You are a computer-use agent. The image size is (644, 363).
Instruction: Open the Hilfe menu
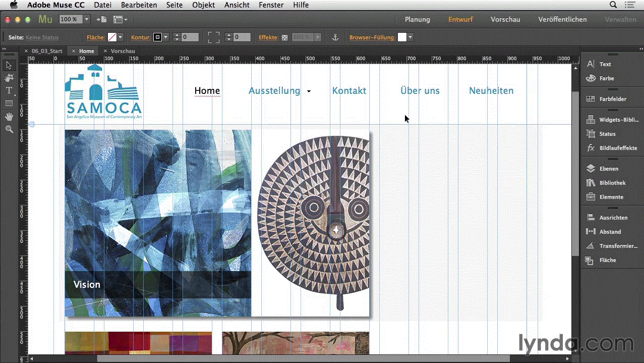click(x=301, y=5)
